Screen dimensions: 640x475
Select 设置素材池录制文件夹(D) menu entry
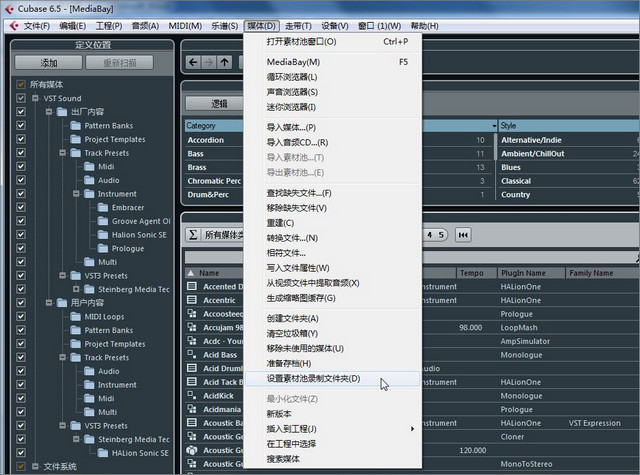tap(313, 379)
